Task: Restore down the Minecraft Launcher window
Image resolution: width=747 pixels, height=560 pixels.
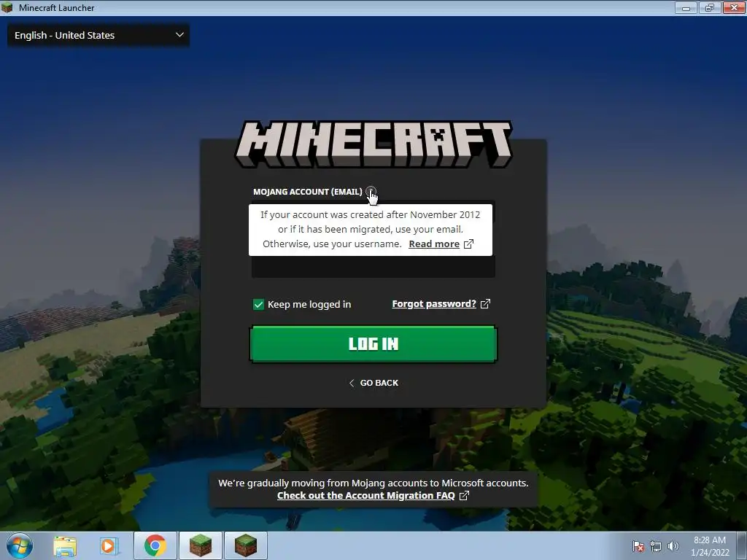Action: pyautogui.click(x=709, y=7)
